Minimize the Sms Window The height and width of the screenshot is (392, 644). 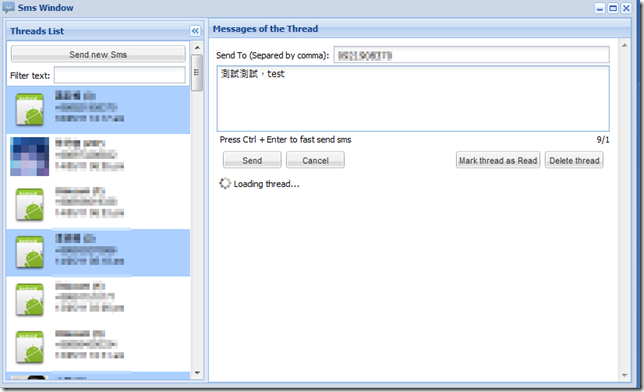pyautogui.click(x=600, y=8)
